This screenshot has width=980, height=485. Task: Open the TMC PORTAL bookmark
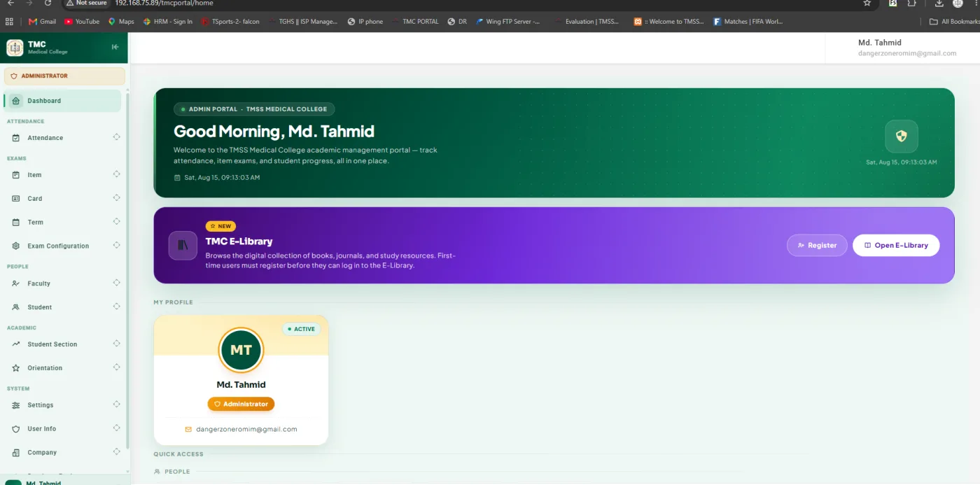pos(415,22)
